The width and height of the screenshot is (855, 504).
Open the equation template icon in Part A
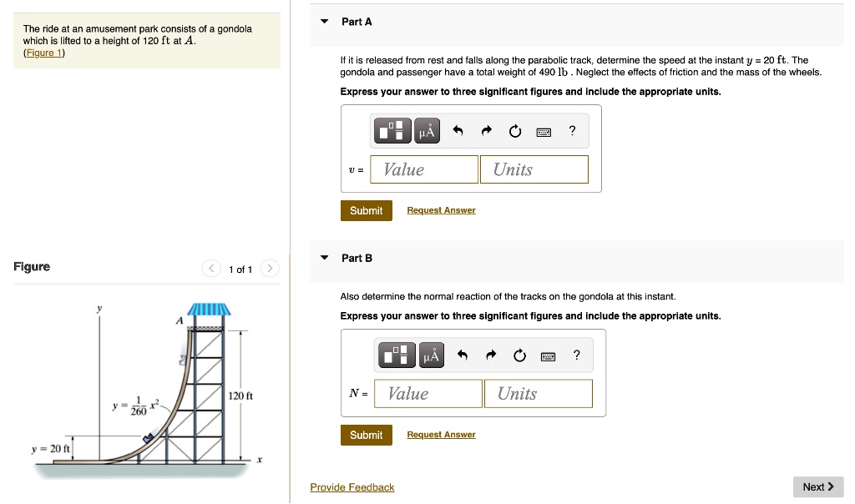[392, 130]
